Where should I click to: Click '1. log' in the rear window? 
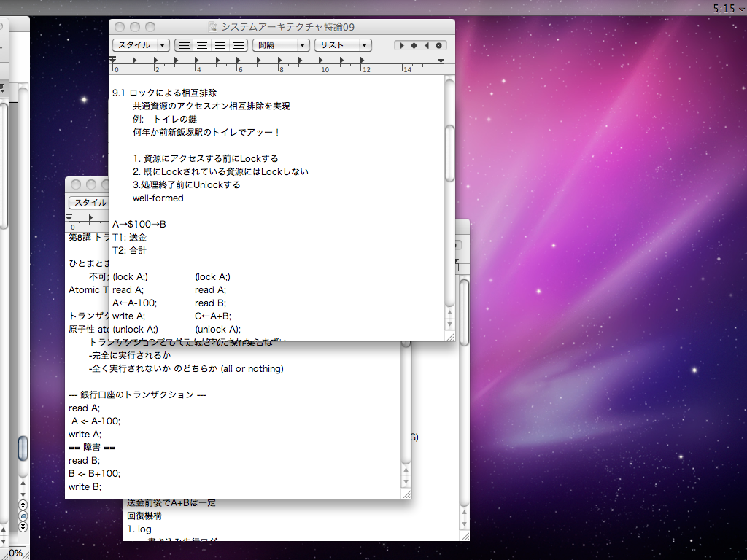point(139,529)
